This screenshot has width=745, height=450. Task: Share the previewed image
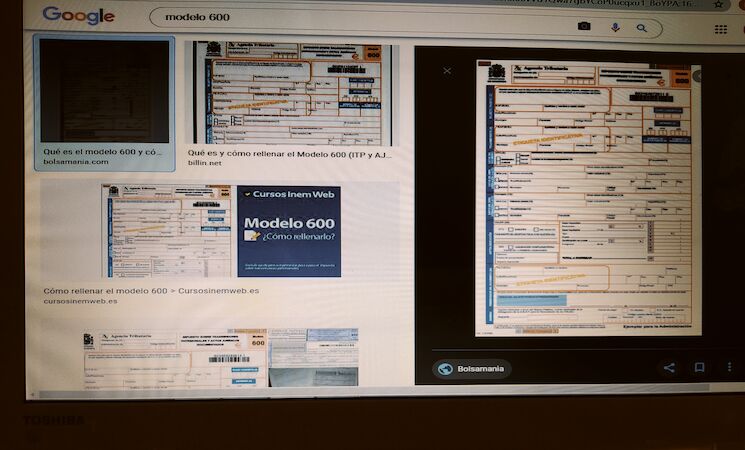point(669,368)
